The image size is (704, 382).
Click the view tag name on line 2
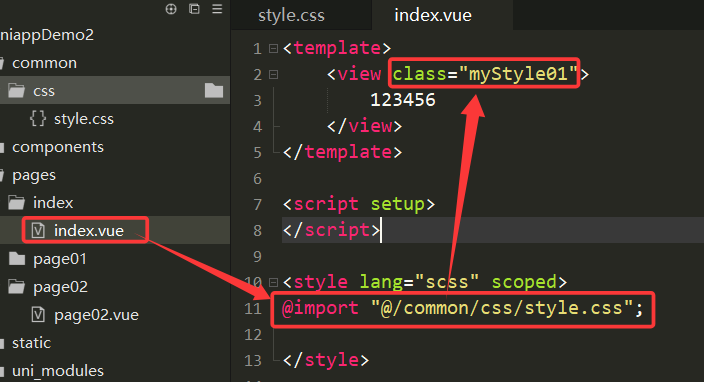(359, 74)
